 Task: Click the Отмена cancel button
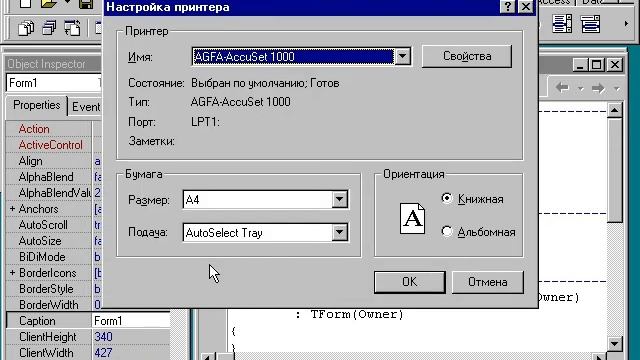(487, 282)
